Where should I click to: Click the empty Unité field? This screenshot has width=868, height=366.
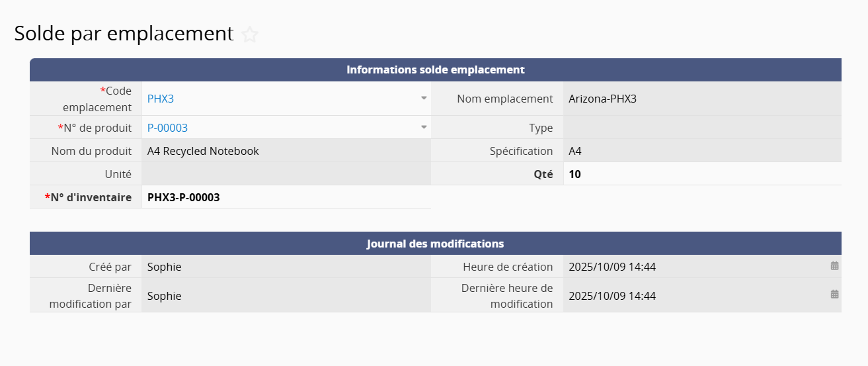(x=286, y=174)
